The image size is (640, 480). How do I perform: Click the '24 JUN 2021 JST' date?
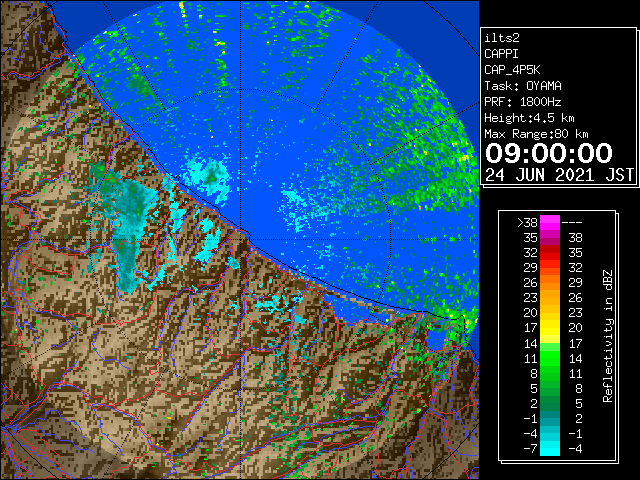tap(559, 175)
